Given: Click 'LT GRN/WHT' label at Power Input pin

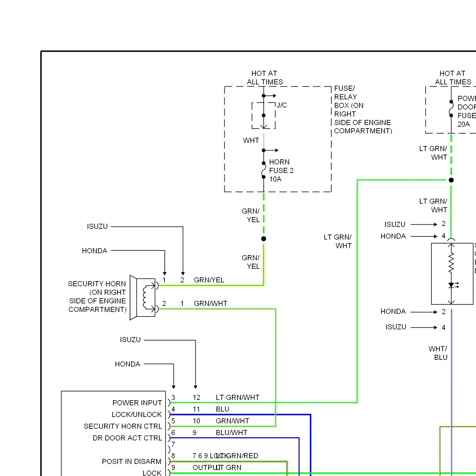Looking at the screenshot, I should coord(237,397).
